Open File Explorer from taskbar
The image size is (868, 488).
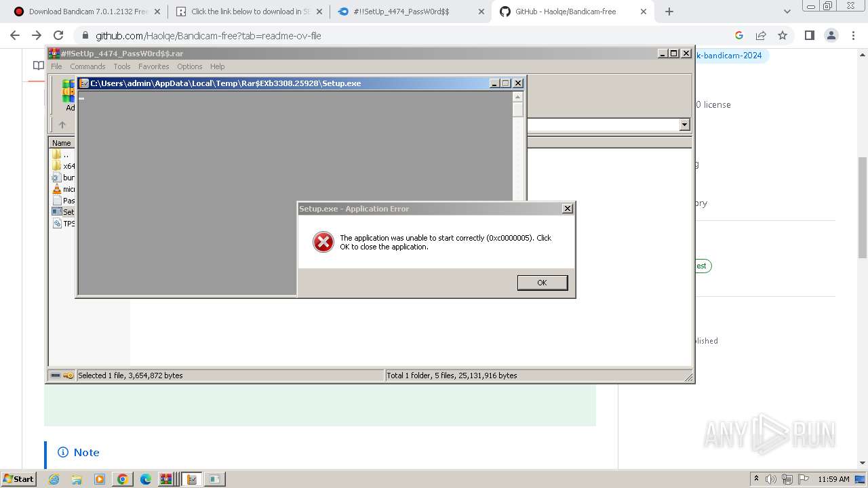pyautogui.click(x=77, y=479)
